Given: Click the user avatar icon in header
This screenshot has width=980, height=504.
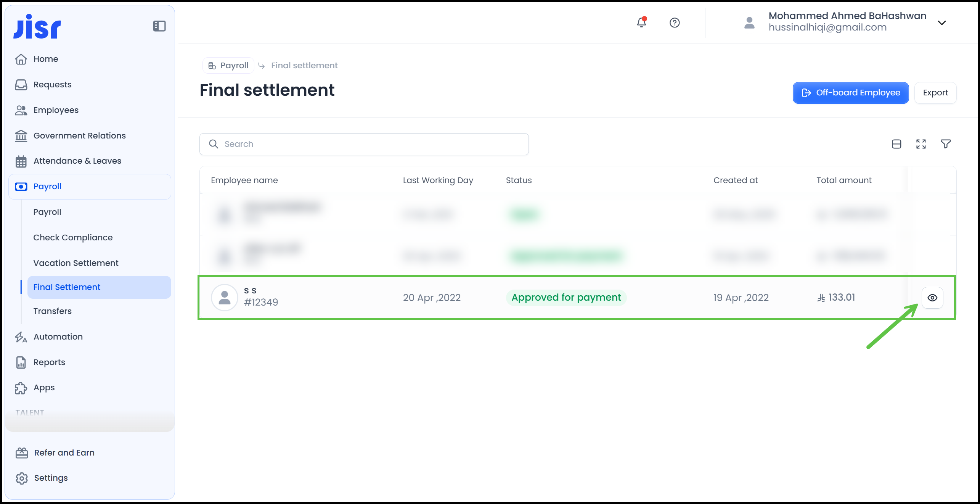Looking at the screenshot, I should pos(749,23).
